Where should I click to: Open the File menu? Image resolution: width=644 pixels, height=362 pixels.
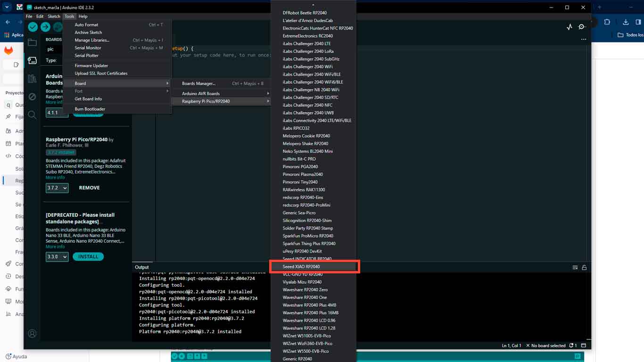(x=29, y=16)
